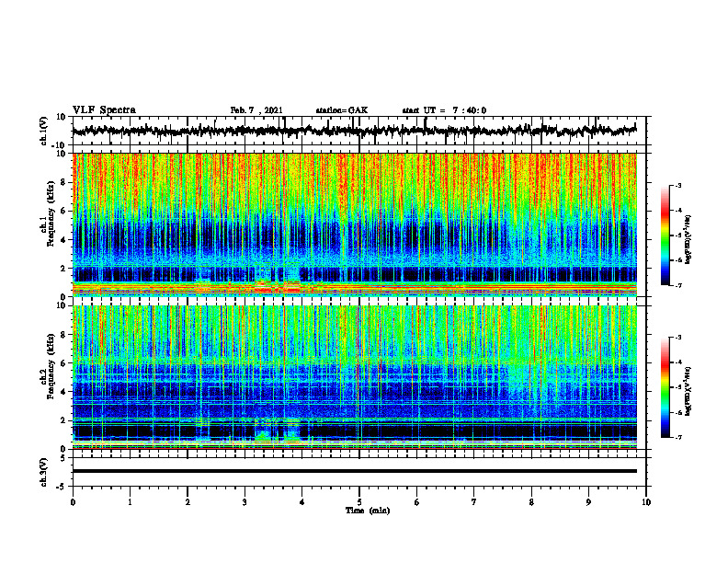Click the "-7" label on ch.2 color bar
This screenshot has width=728, height=563.
click(678, 437)
